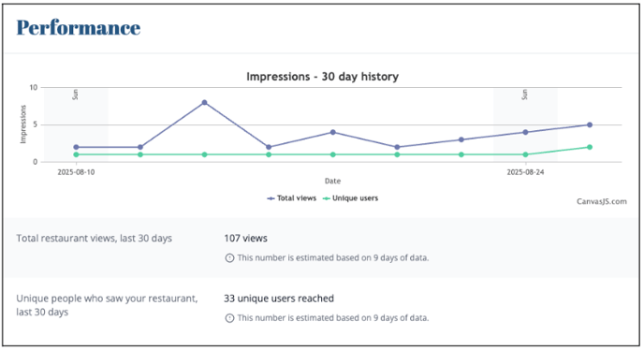This screenshot has height=350, width=644.
Task: Click the info icon beside views estimate note
Action: (x=229, y=258)
